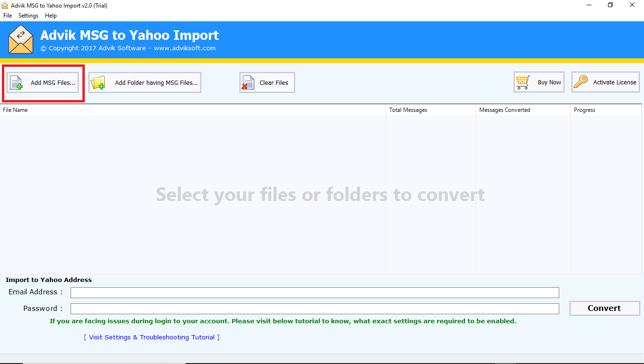
Task: Click the Advik envelope logo icon
Action: pos(21,40)
